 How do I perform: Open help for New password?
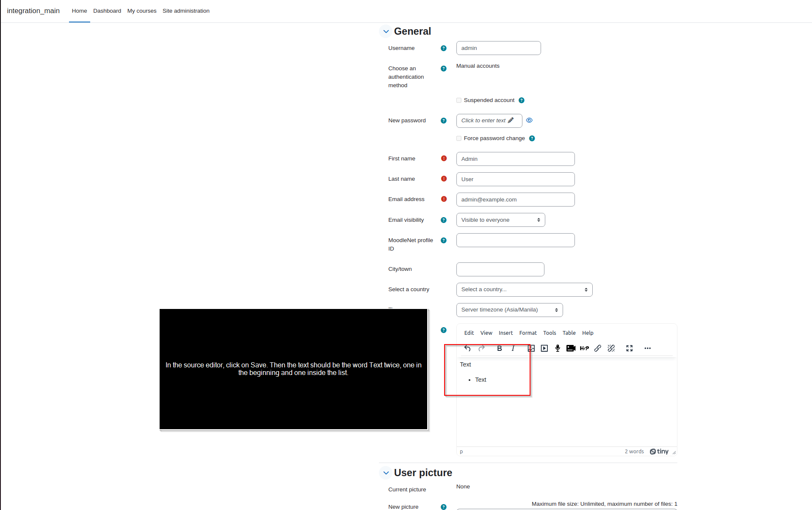pyautogui.click(x=444, y=121)
